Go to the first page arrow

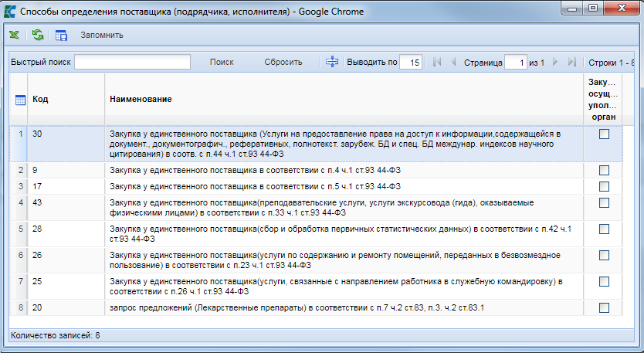437,62
